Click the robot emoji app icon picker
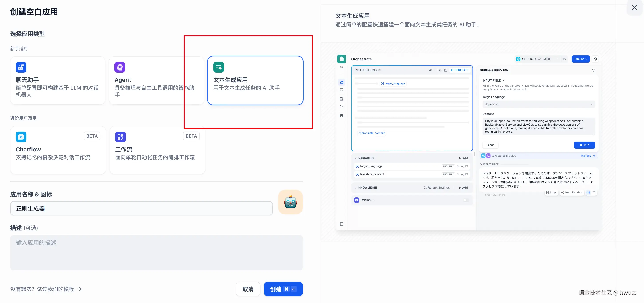 click(x=290, y=202)
